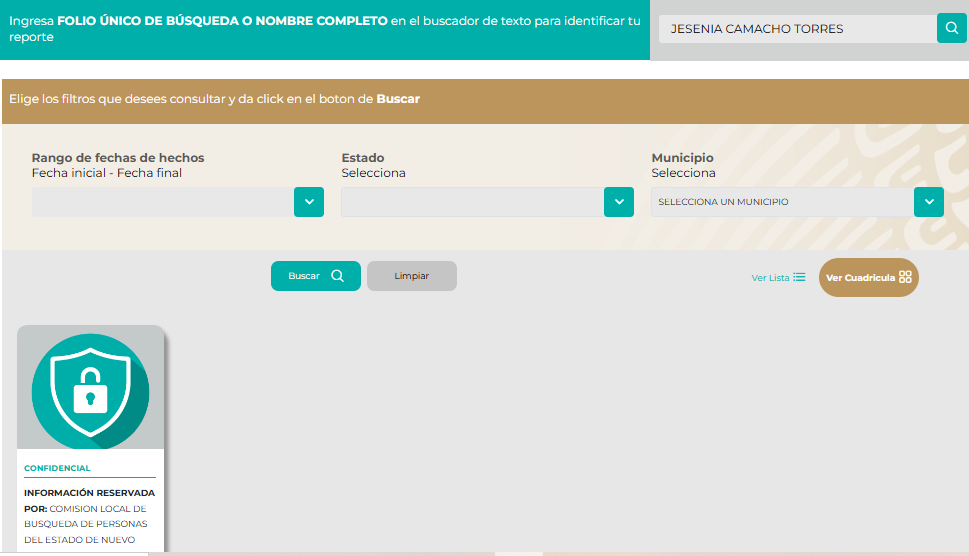Click into the Estado selection field
The width and height of the screenshot is (969, 556).
(472, 202)
